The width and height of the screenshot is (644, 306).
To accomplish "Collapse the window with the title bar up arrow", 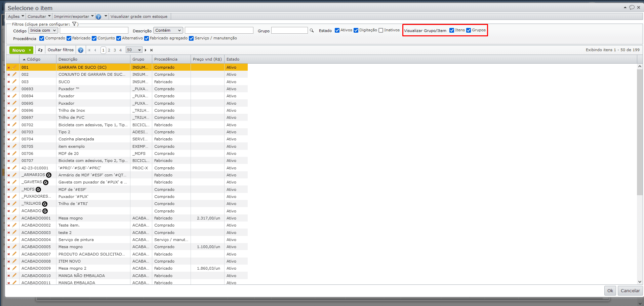I will point(625,7).
